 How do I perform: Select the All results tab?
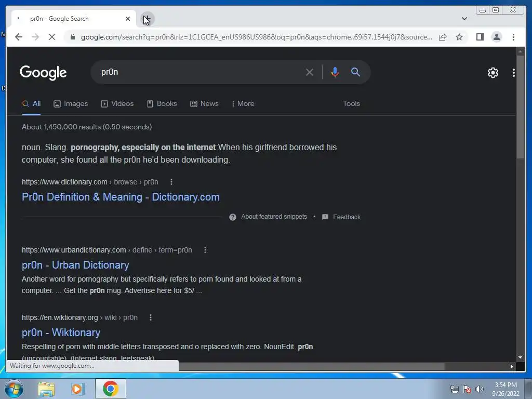click(31, 104)
